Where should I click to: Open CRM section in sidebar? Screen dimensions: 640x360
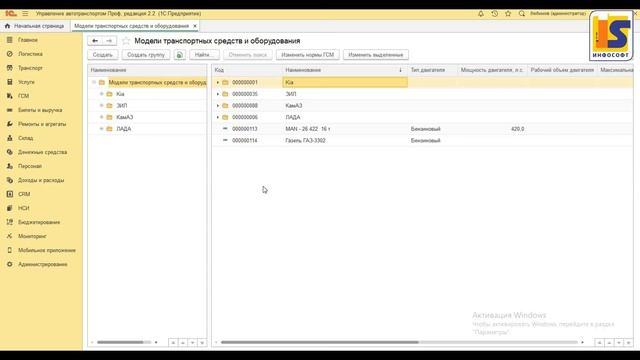tap(24, 194)
